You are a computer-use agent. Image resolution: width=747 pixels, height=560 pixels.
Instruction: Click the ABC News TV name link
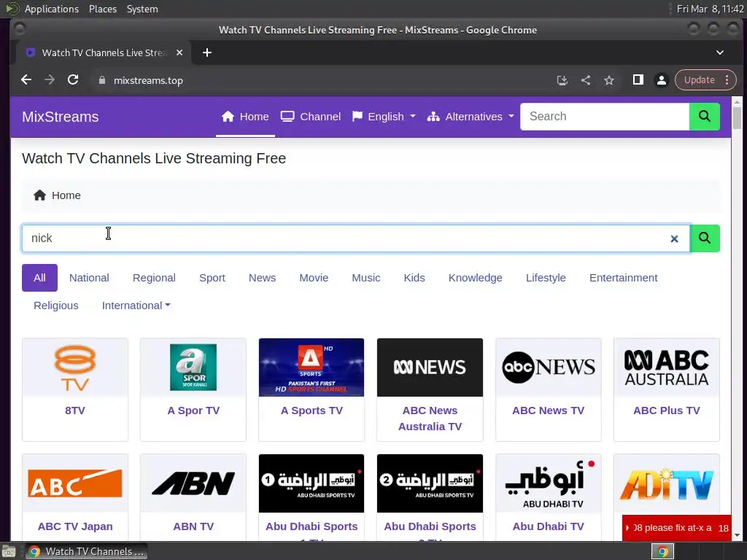549,411
